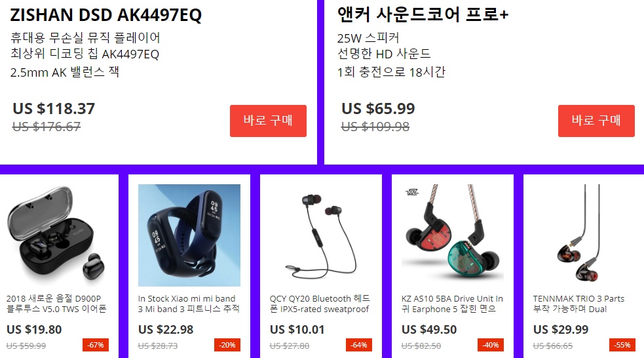Click the -55% discount badge
644x358 pixels.
622,345
